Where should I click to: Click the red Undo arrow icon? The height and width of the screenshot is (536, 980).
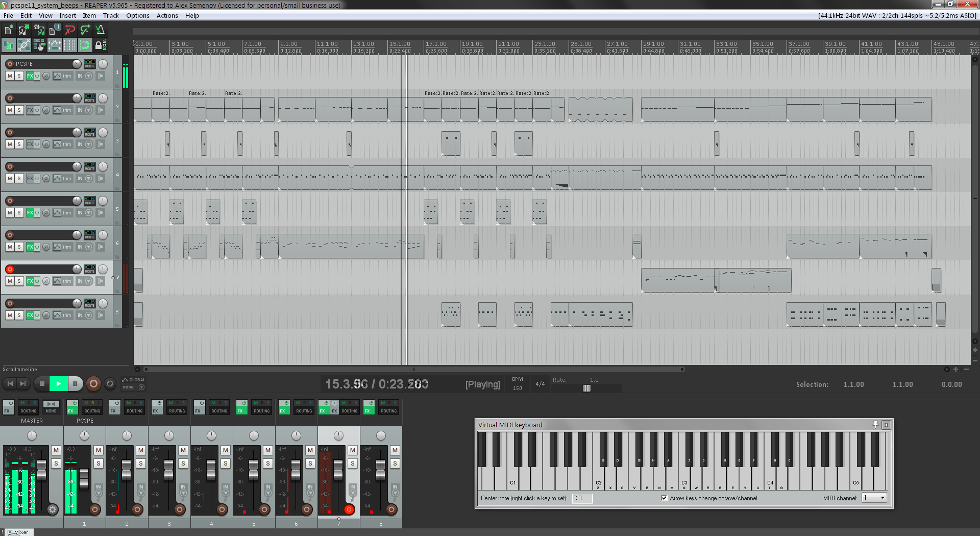click(x=70, y=31)
